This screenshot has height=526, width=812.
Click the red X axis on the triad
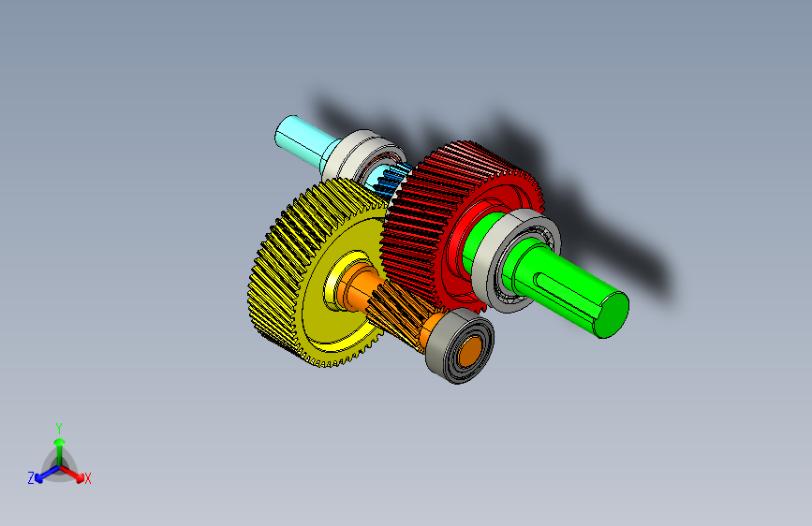[72, 474]
